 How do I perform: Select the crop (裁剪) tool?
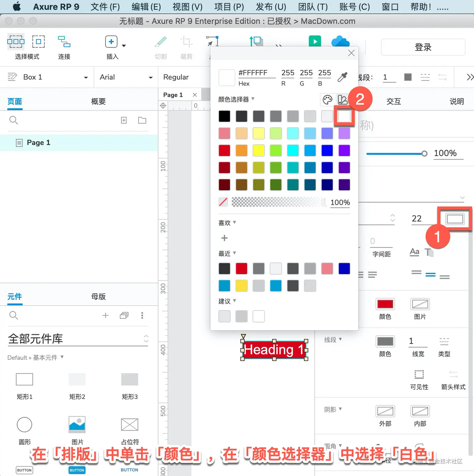[x=186, y=42]
